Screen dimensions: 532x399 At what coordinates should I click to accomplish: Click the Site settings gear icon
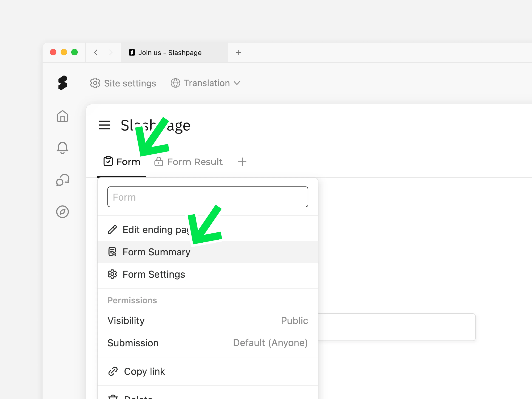tap(95, 83)
